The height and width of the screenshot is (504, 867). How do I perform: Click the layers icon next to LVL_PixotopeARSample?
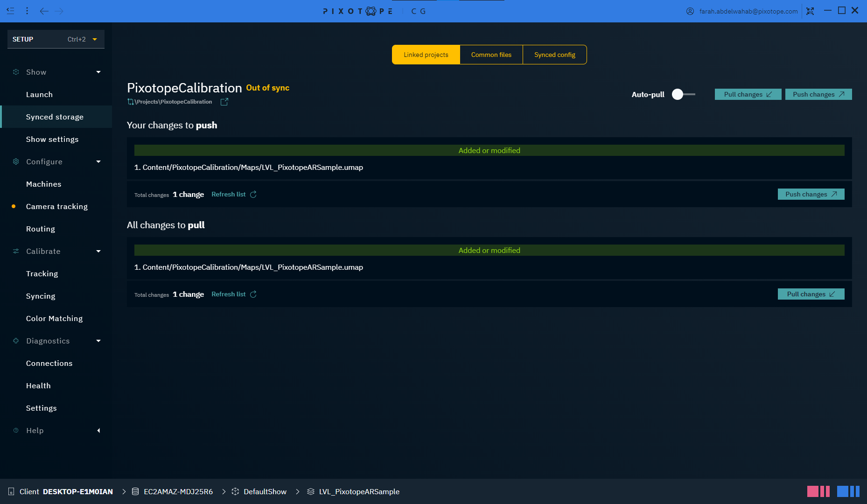point(311,491)
